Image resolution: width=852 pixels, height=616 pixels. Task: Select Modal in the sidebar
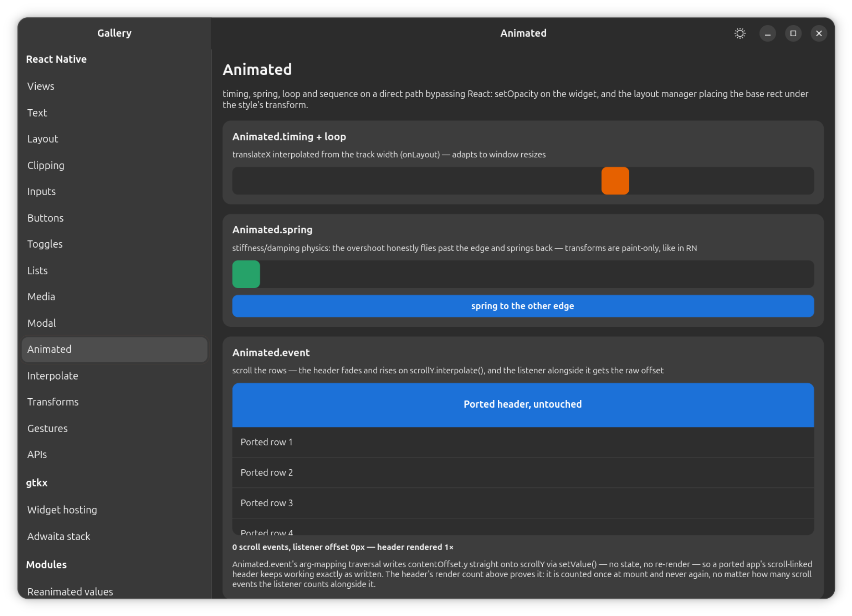[x=115, y=323]
